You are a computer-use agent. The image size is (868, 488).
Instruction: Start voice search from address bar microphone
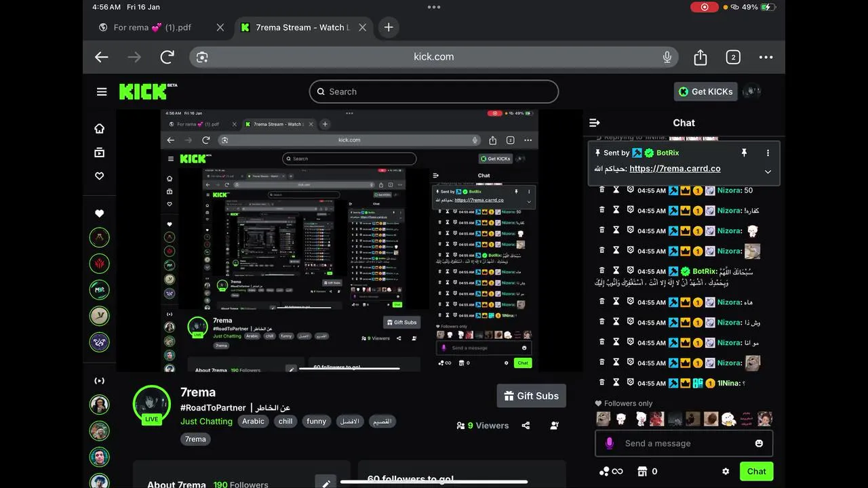coord(667,57)
